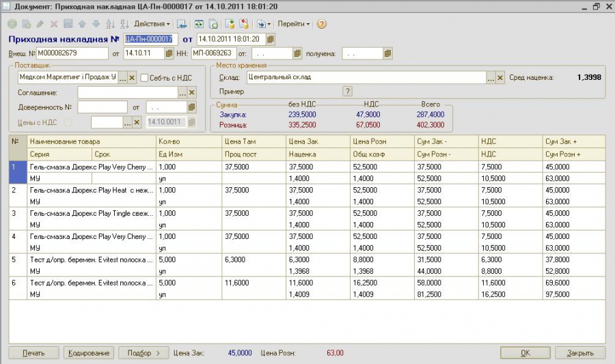Open supplier selection via ellipsis button
Viewport: 615px width, 364px height.
123,78
